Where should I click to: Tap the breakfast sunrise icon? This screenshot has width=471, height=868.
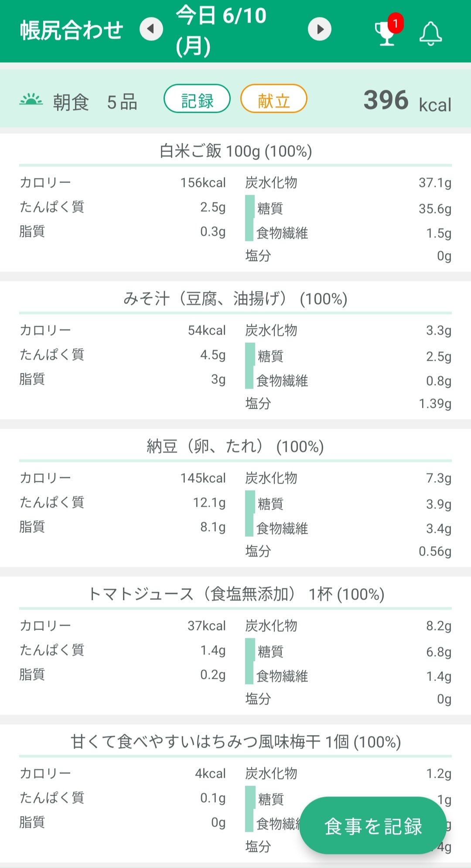[x=31, y=100]
